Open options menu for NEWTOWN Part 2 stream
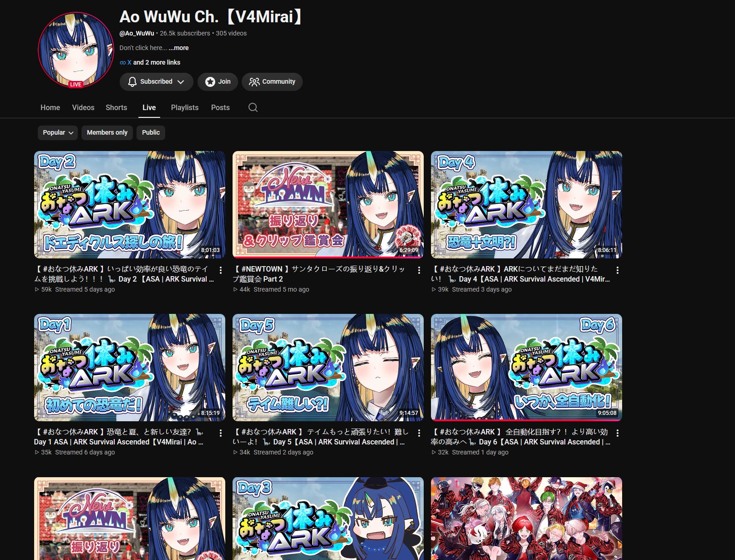Image resolution: width=735 pixels, height=560 pixels. pos(419,270)
